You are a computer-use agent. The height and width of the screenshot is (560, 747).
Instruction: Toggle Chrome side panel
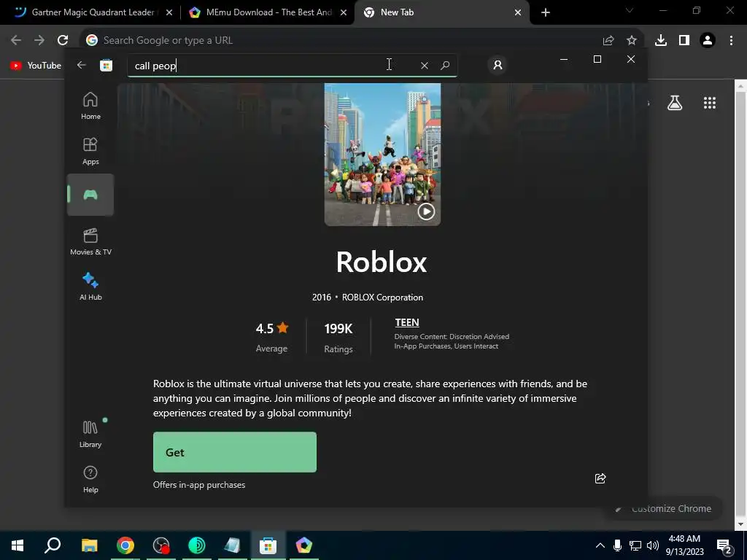(684, 41)
